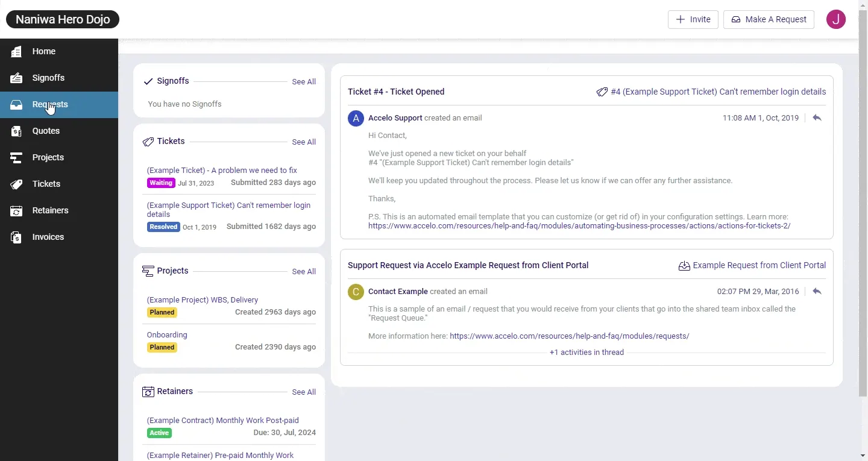Open Home from sidebar building icon

pos(16,52)
